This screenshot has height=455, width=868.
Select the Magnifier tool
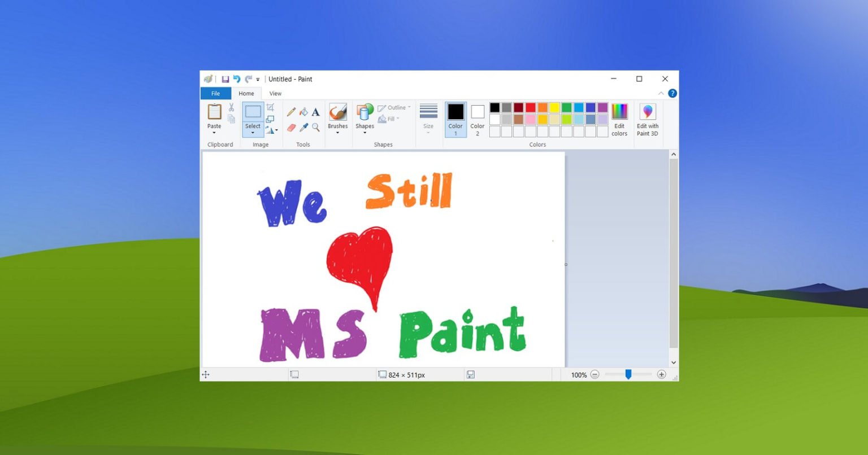tap(315, 127)
